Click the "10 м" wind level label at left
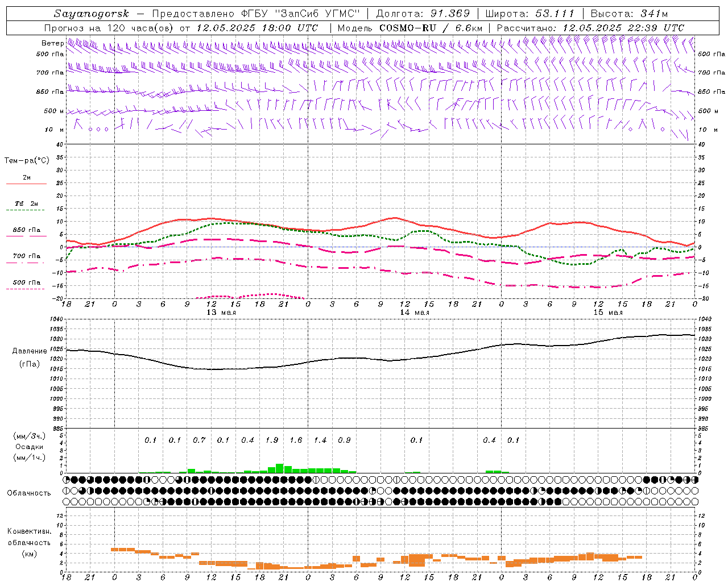This screenshot has width=728, height=582. click(x=55, y=130)
